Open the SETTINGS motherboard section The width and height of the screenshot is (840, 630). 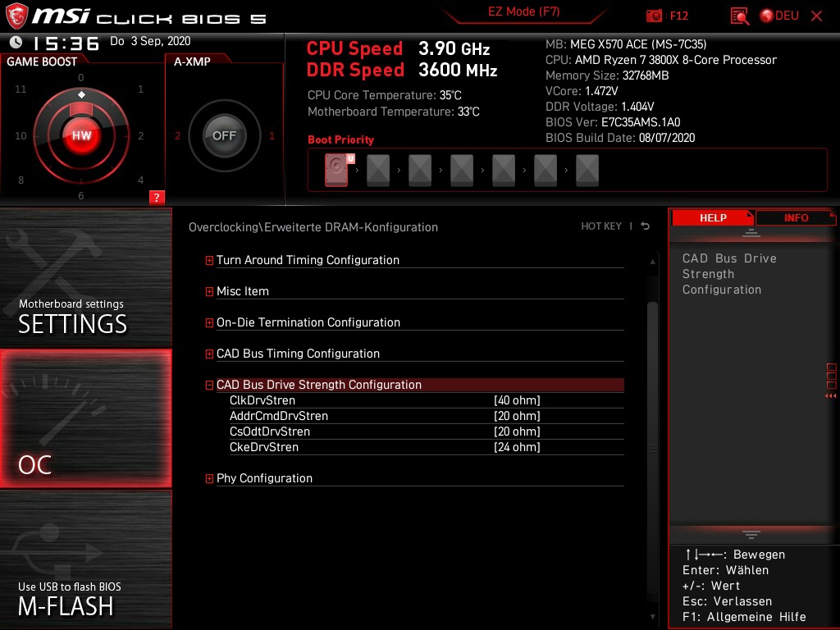[x=85, y=277]
